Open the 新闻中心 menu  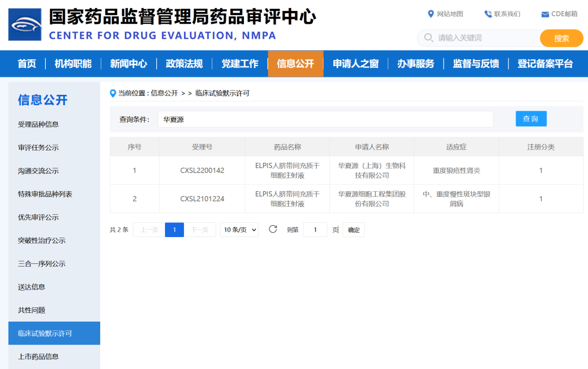point(128,64)
